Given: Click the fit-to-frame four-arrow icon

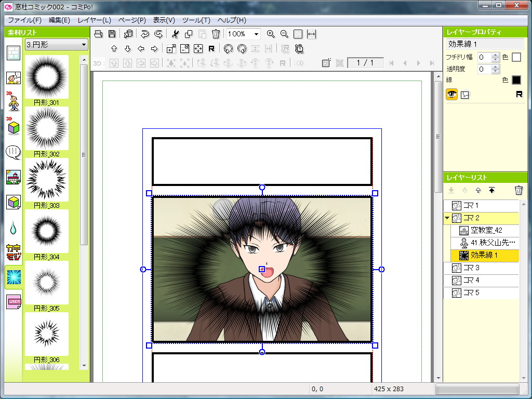Looking at the screenshot, I should (x=198, y=49).
